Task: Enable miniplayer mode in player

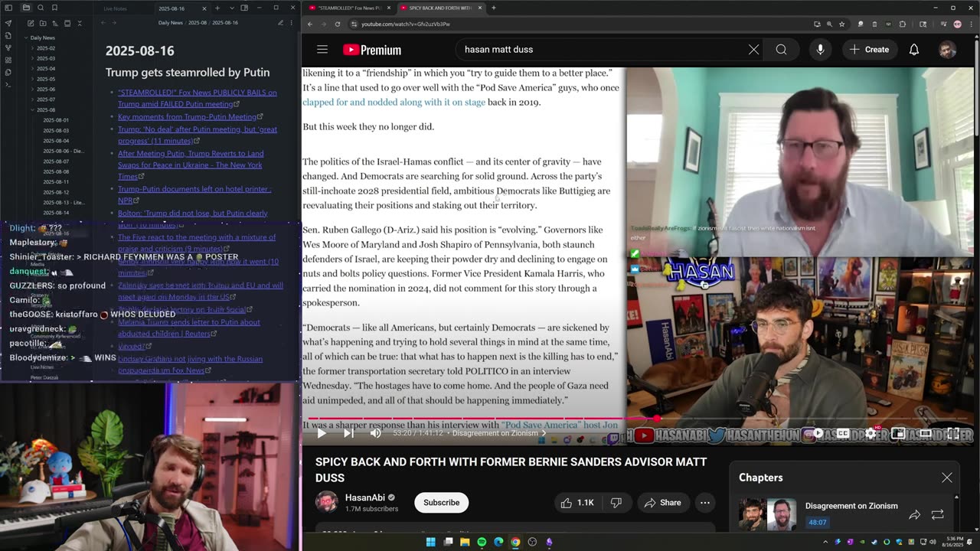Action: pos(898,433)
